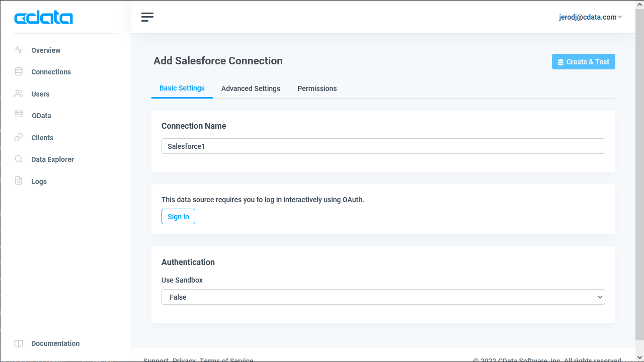
Task: Click the Authentication section heading
Action: (188, 262)
